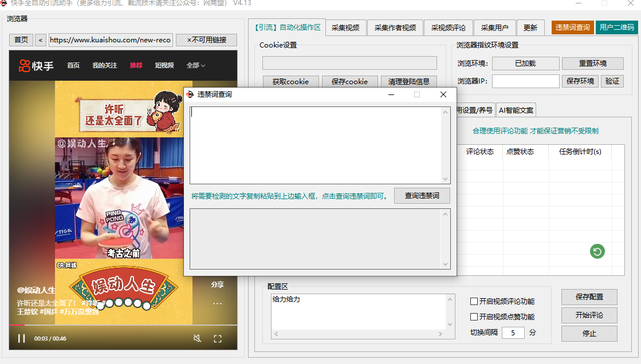Click up arrow of 配置区 vertical scrollbar
Screen dimensions: 641x364
450,299
